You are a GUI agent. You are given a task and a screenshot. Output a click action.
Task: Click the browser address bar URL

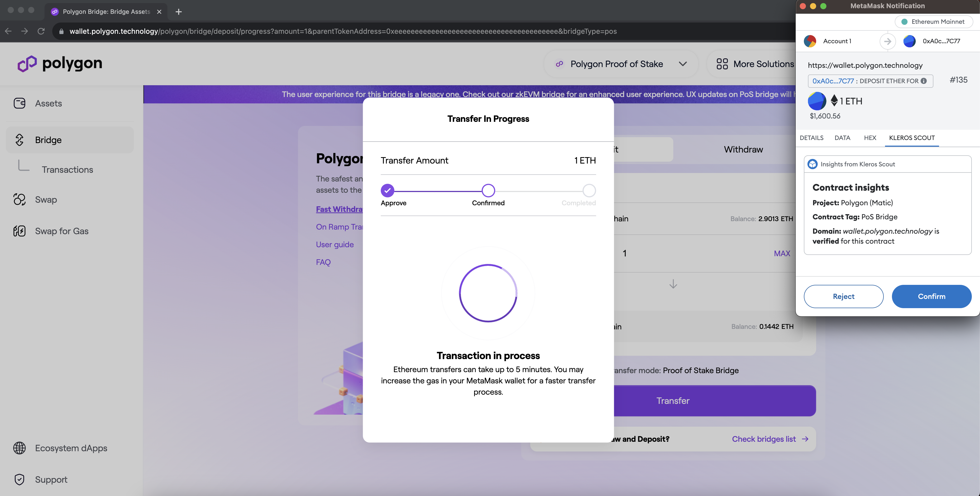tap(342, 31)
